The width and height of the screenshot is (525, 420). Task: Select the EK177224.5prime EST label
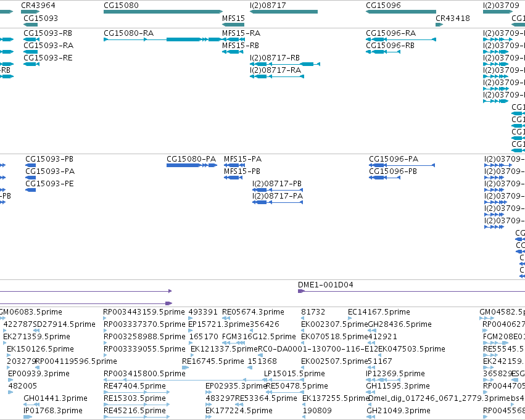pos(239,411)
